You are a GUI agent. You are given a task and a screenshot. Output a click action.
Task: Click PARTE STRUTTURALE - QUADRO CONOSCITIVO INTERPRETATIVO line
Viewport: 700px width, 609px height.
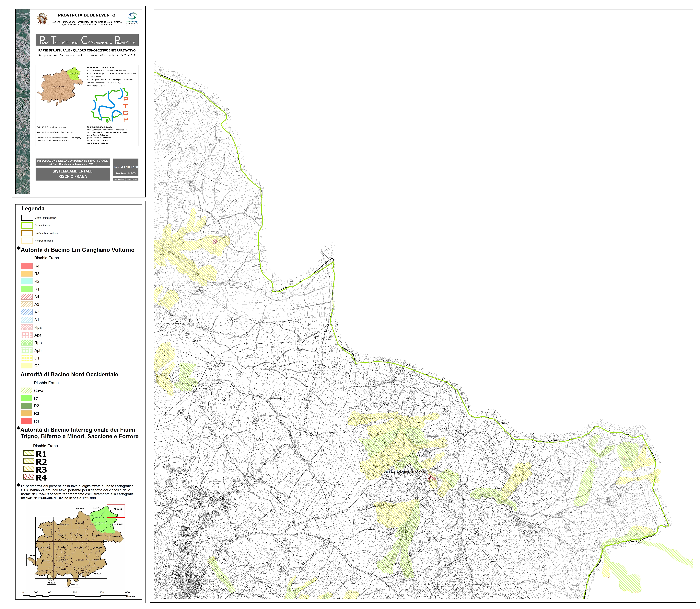[x=87, y=50]
